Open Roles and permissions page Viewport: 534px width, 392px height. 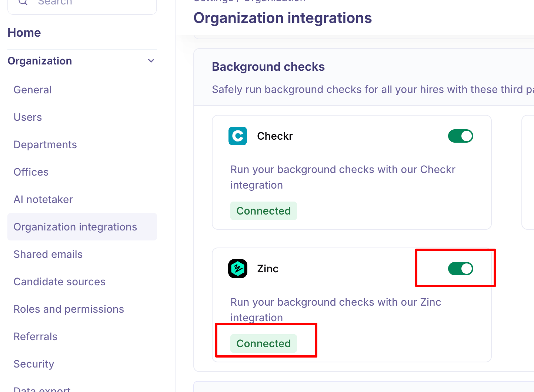(x=69, y=309)
